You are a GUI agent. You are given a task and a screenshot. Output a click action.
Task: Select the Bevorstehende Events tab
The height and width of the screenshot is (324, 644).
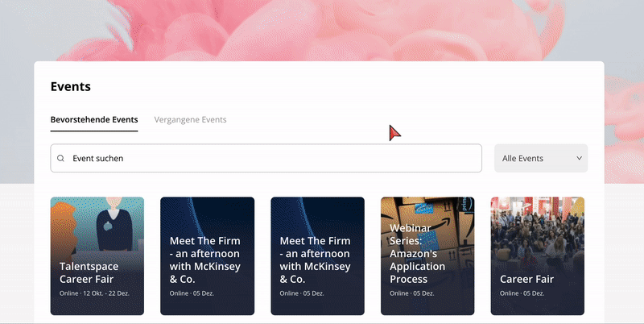(x=94, y=119)
